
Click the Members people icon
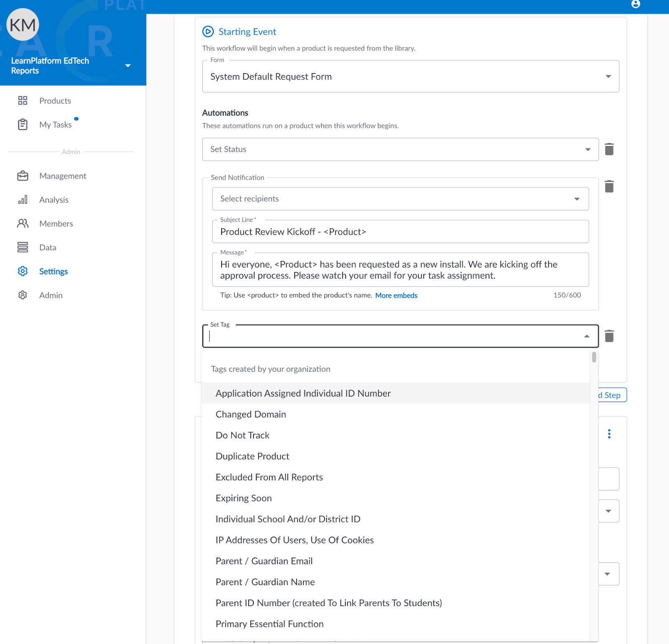tap(23, 224)
